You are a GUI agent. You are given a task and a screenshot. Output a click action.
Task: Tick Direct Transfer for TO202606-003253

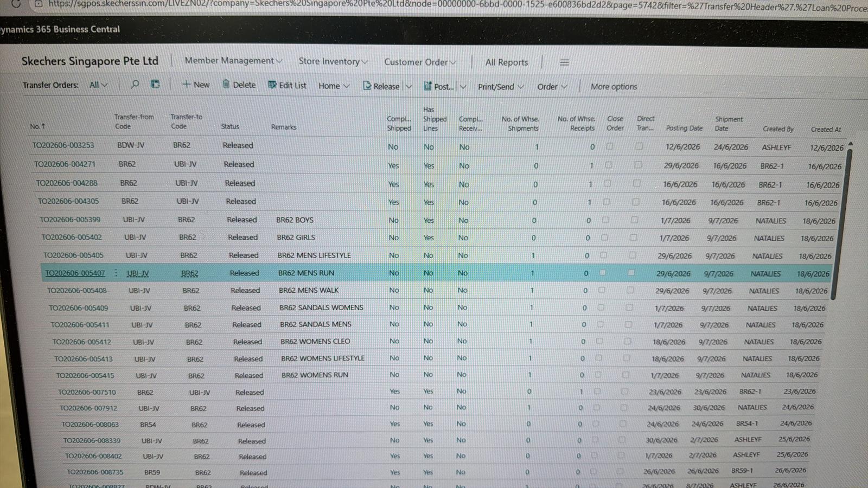click(639, 146)
